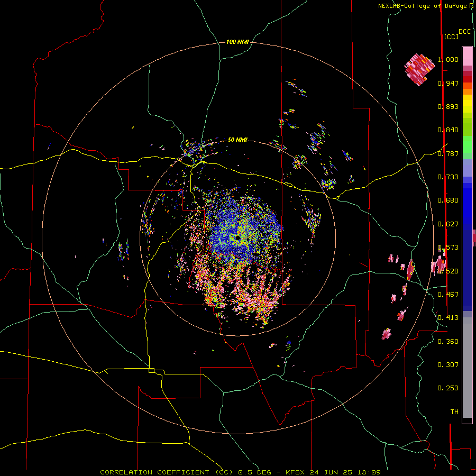This screenshot has height=476, width=476.
Task: Click the TH threshold label on the scale
Action: click(x=454, y=412)
